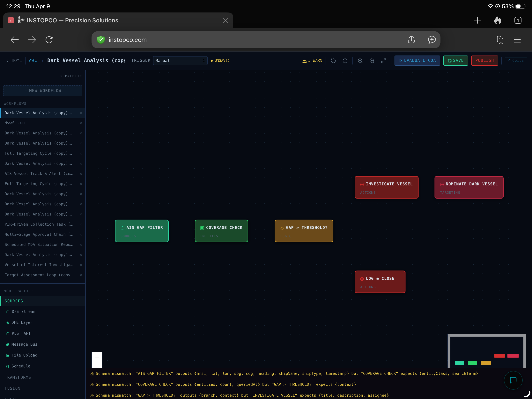Select the INVESTIGATE VESSEL action node
The image size is (532, 399).
pyautogui.click(x=386, y=187)
